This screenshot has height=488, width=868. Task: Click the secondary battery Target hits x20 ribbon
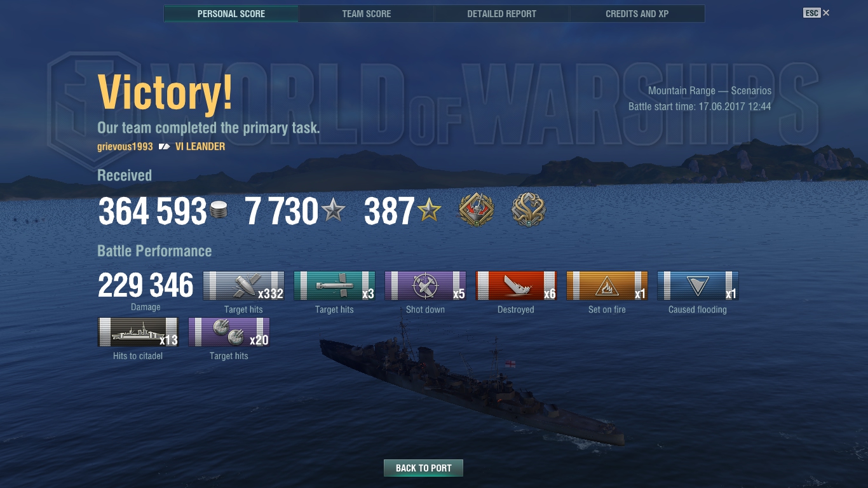click(x=229, y=332)
